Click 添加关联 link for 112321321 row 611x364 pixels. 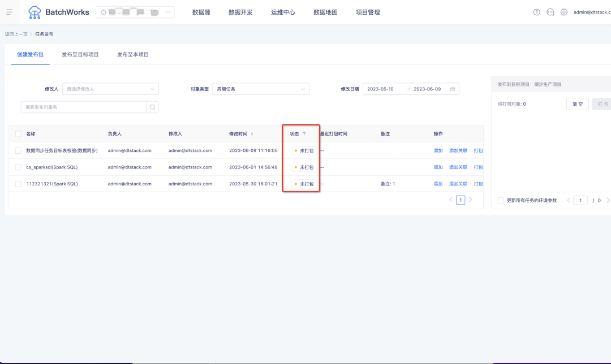(458, 184)
